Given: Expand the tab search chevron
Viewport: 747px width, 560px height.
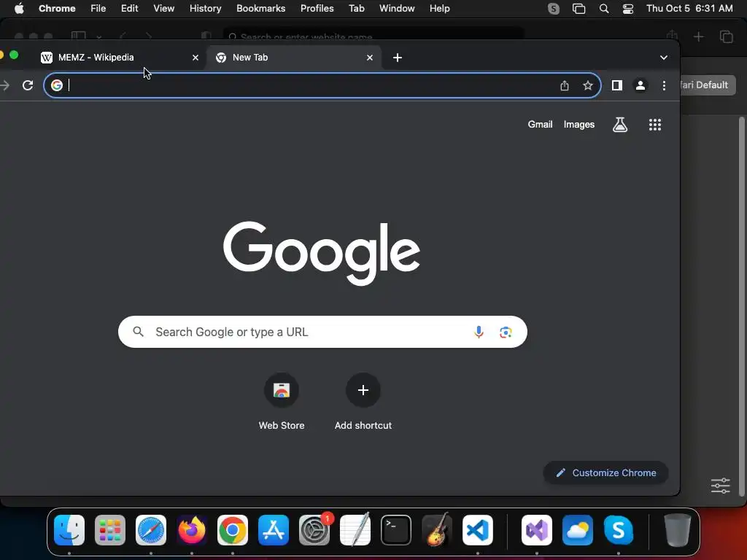Looking at the screenshot, I should coord(664,58).
